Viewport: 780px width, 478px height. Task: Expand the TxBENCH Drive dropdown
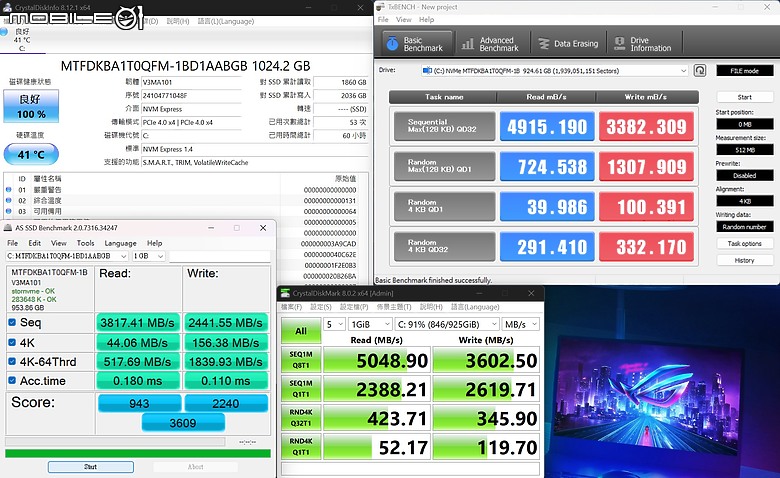(683, 71)
